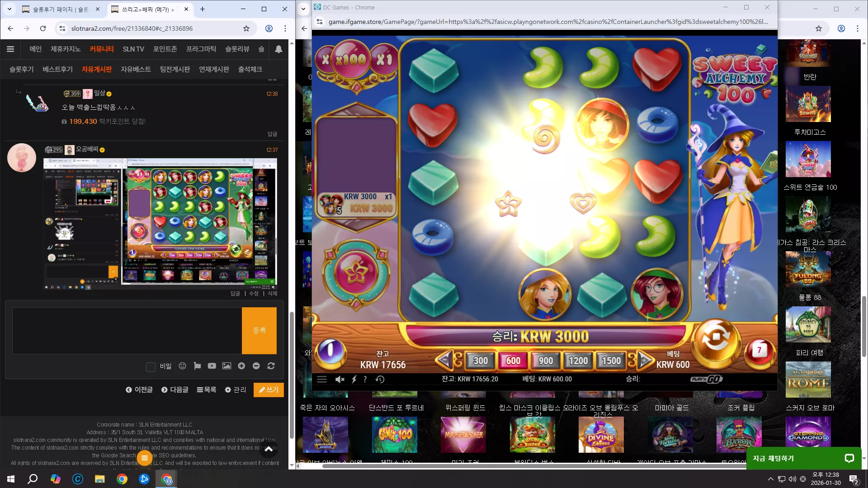Go to the previous post 이전글
Image resolution: width=868 pixels, height=488 pixels.
139,389
